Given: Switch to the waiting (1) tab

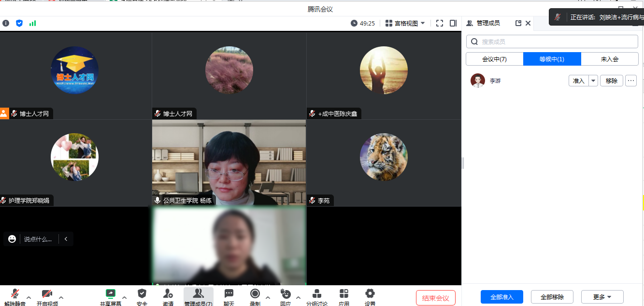Looking at the screenshot, I should (552, 59).
